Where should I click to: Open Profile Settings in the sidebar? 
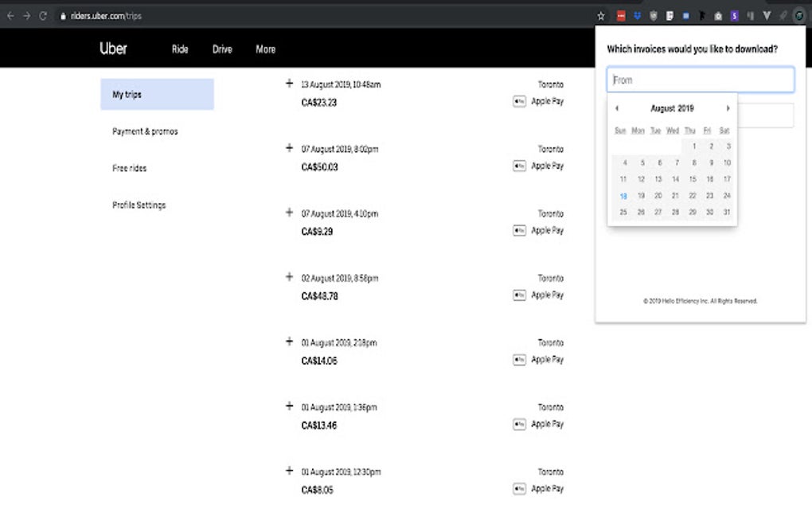click(x=138, y=205)
